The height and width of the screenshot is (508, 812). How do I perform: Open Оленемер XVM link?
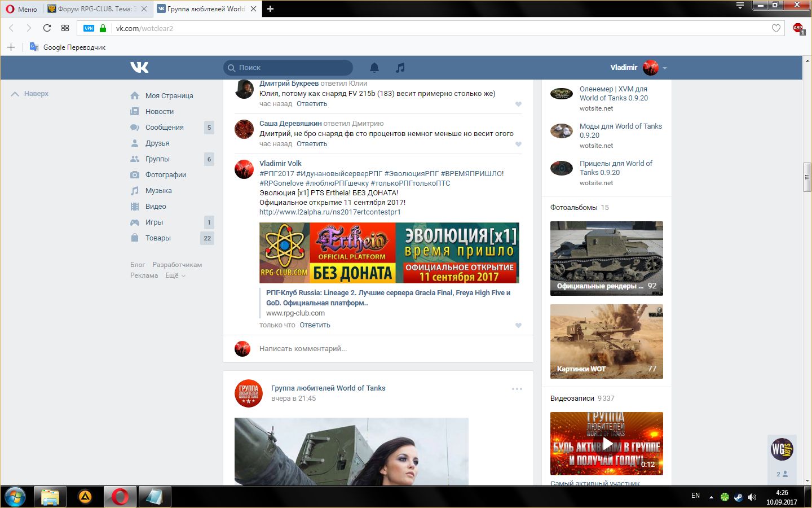614,93
